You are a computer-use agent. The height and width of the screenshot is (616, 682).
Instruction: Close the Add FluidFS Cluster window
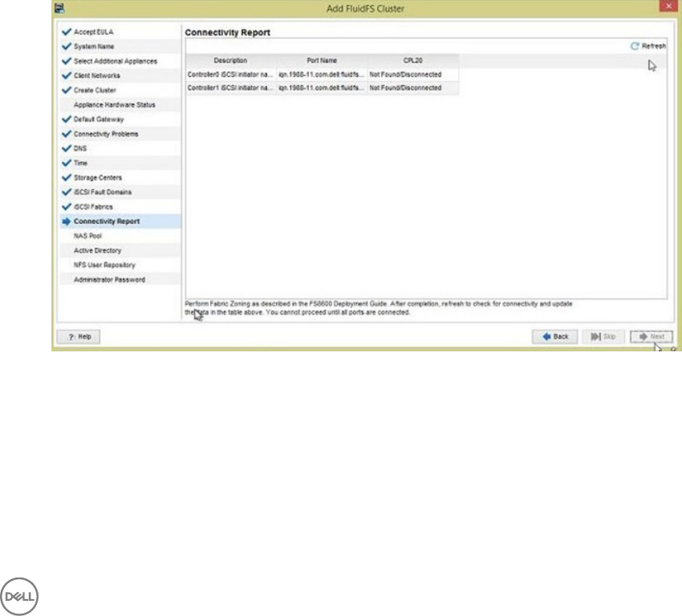point(668,6)
